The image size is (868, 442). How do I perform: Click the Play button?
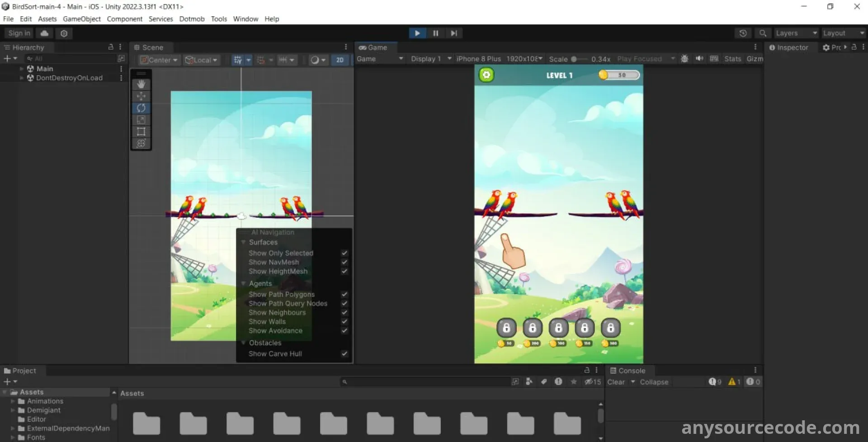point(417,33)
